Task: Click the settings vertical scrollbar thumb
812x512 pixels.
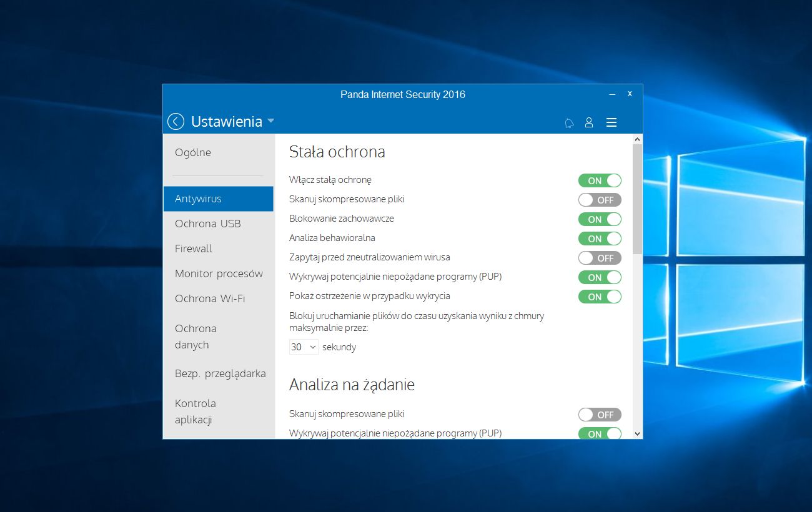Action: click(637, 199)
